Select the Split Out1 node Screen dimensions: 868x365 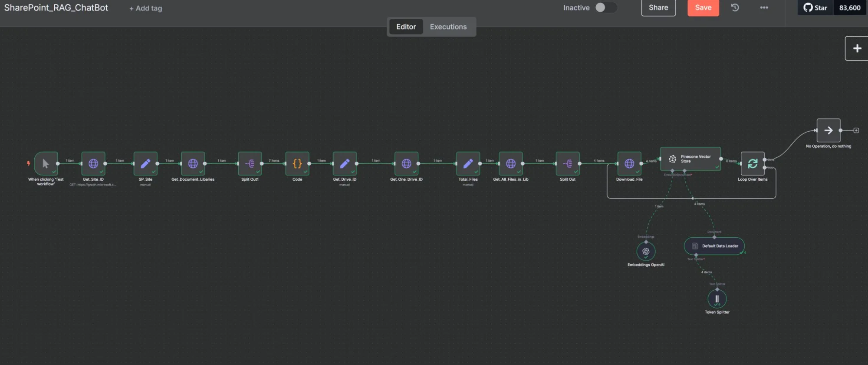click(250, 164)
